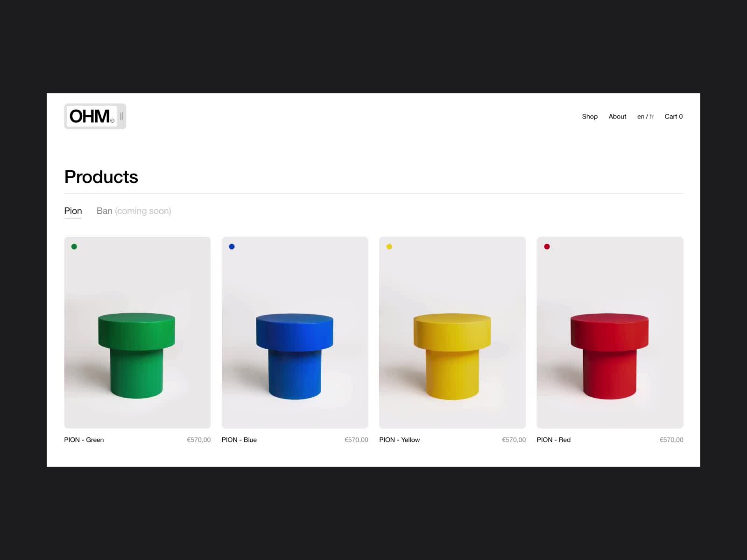The height and width of the screenshot is (560, 747).
Task: Click the OHM logo
Action: click(x=95, y=116)
